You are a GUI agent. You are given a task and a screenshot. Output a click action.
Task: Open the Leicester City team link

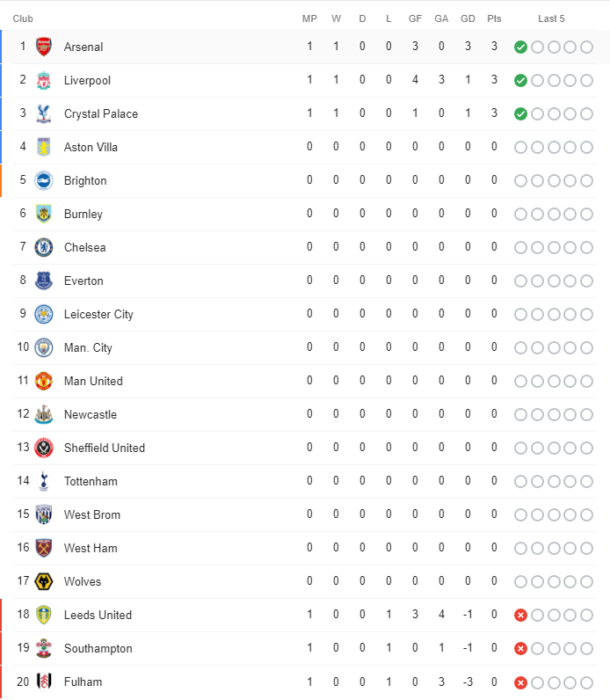click(x=98, y=314)
